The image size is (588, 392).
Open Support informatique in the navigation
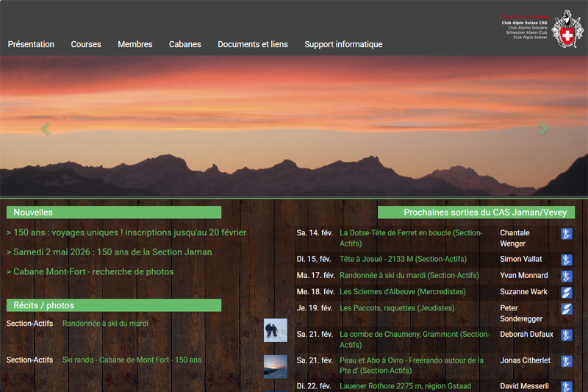(x=343, y=44)
